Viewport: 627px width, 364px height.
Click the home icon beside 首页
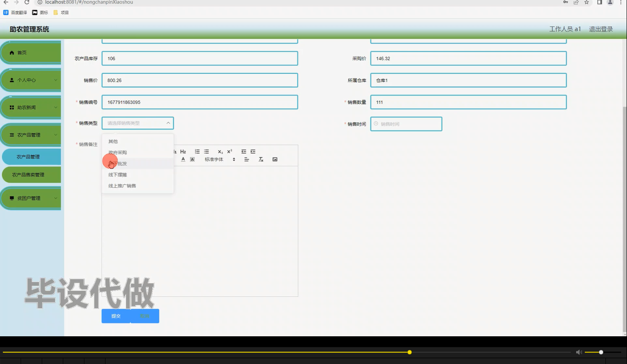click(12, 53)
